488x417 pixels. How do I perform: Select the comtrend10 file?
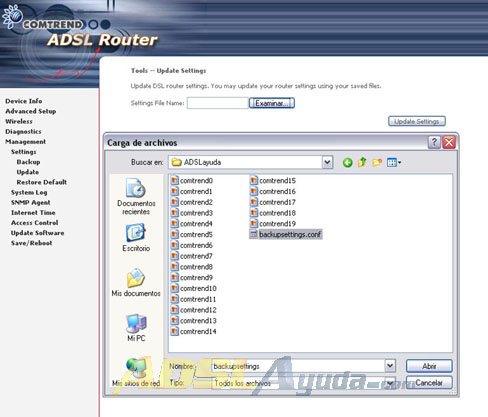tap(194, 288)
